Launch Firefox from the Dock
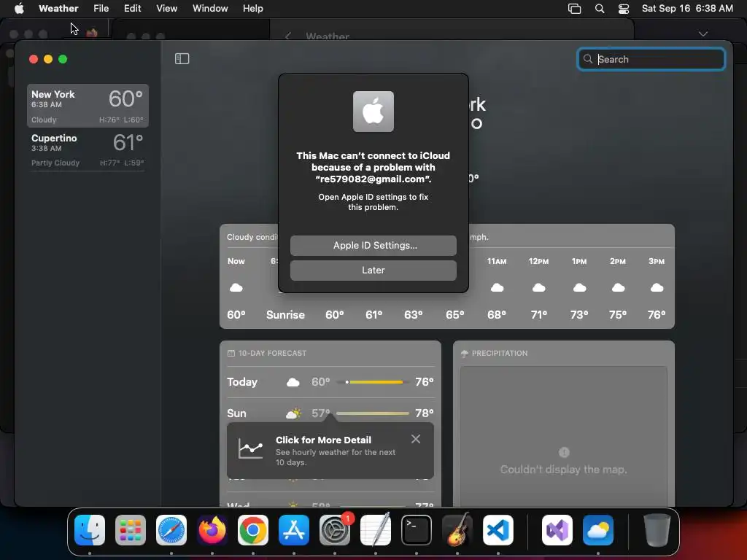Screen dimensions: 747x560 point(212,530)
